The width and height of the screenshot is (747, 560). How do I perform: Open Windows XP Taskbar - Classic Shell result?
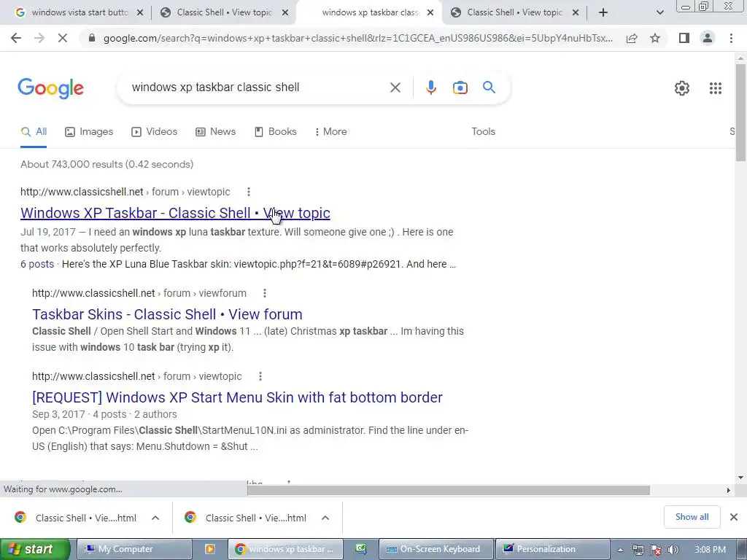[175, 213]
